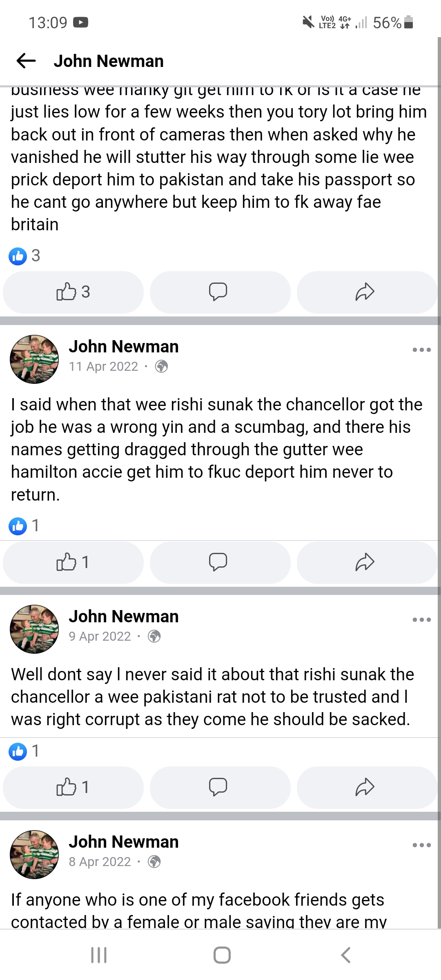Open profile picture on 11 Apr post
Screen dimensions: 441x980
(34, 359)
